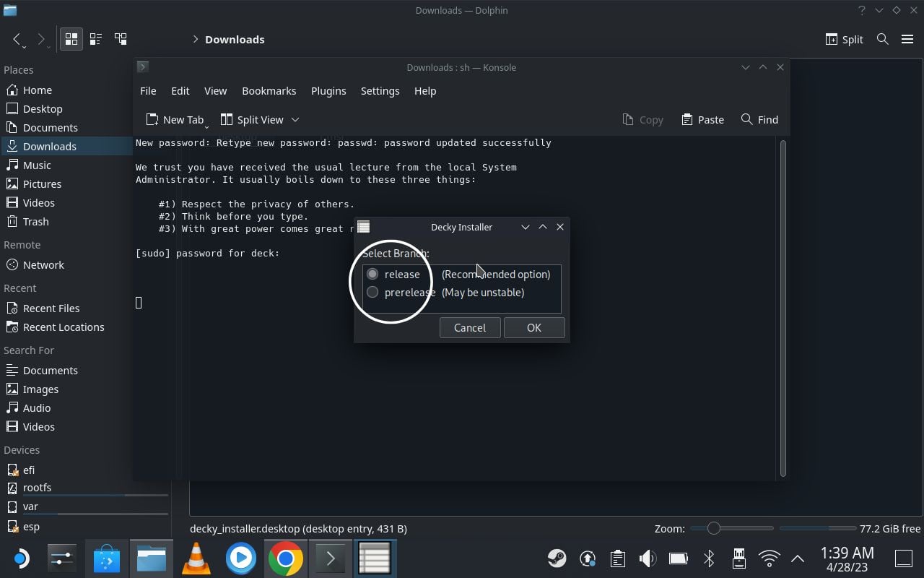The image size is (924, 578).
Task: Click the Paste button in Konsole
Action: pyautogui.click(x=702, y=120)
